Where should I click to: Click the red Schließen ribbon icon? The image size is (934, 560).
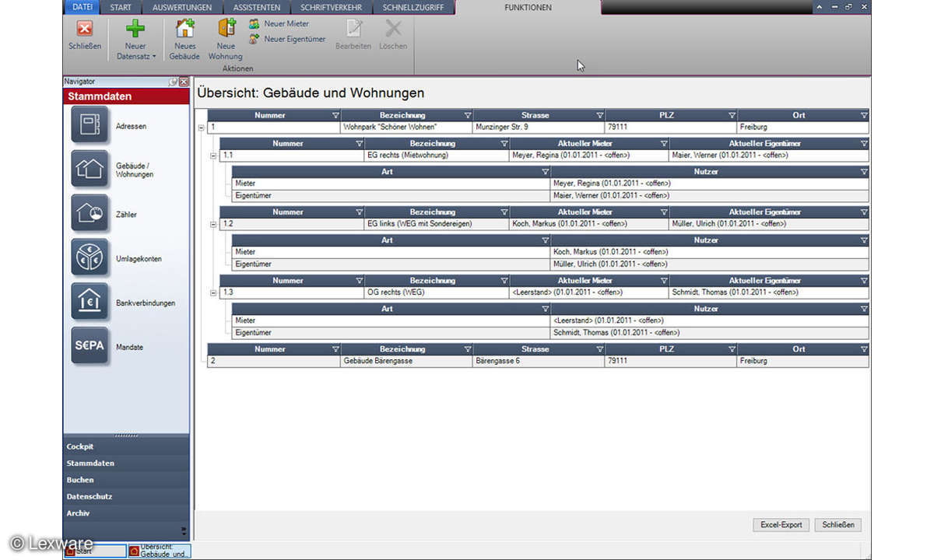coord(85,30)
